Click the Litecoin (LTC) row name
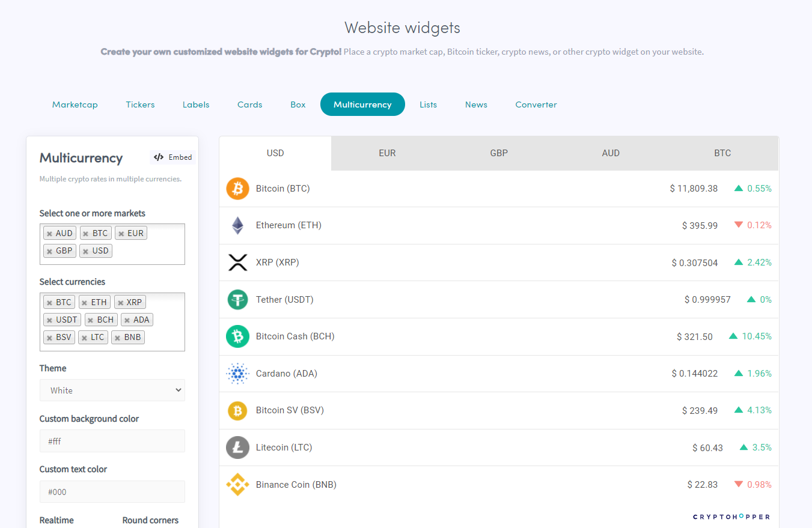812x528 pixels. [284, 448]
